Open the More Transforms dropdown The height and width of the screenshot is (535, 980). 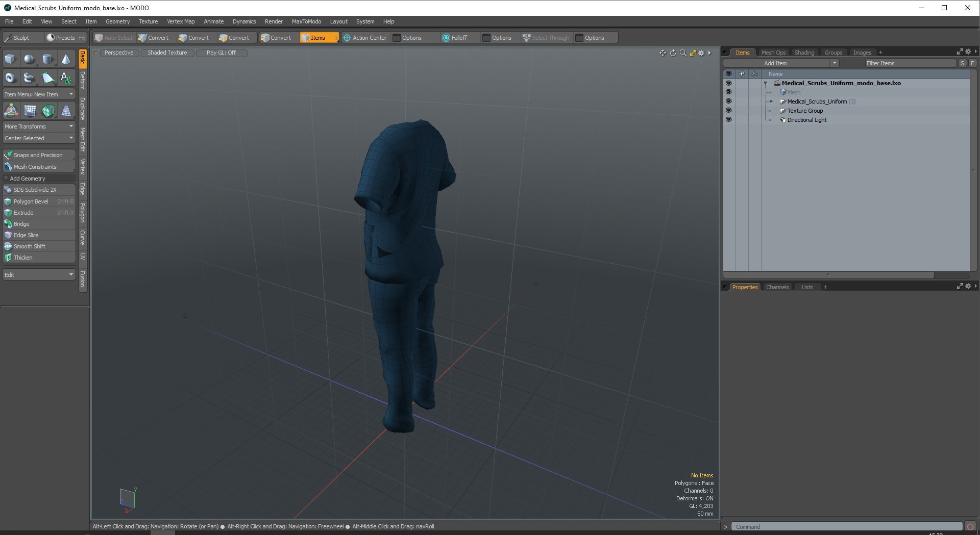(x=39, y=126)
